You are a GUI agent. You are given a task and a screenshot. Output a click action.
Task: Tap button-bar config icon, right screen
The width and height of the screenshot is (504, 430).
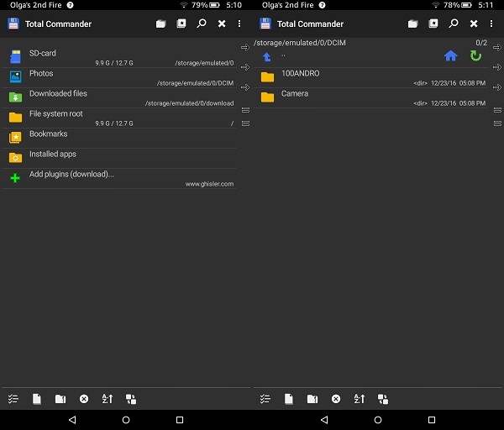click(383, 399)
